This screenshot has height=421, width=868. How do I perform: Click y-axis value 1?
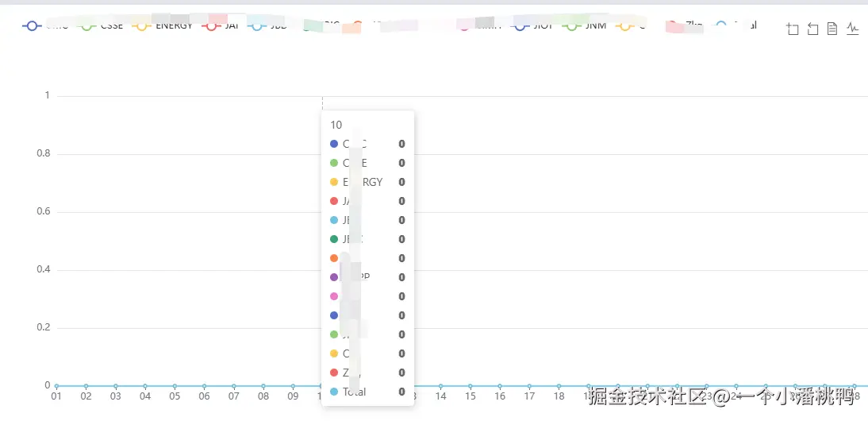click(x=47, y=95)
